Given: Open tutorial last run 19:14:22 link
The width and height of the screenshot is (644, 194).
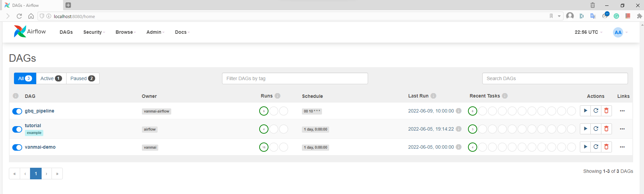Looking at the screenshot, I should 431,129.
